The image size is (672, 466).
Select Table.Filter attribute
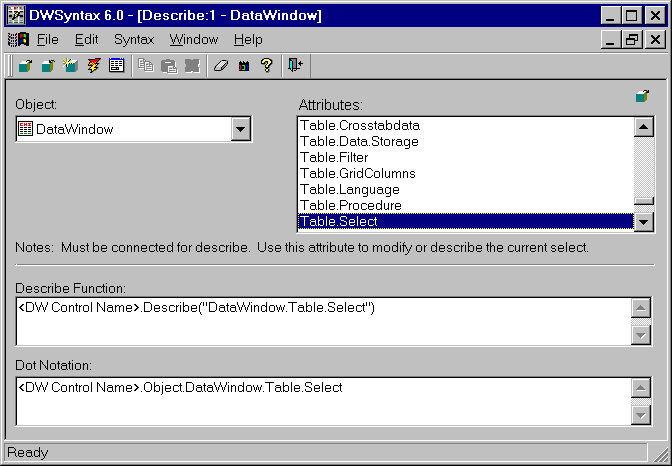point(465,157)
